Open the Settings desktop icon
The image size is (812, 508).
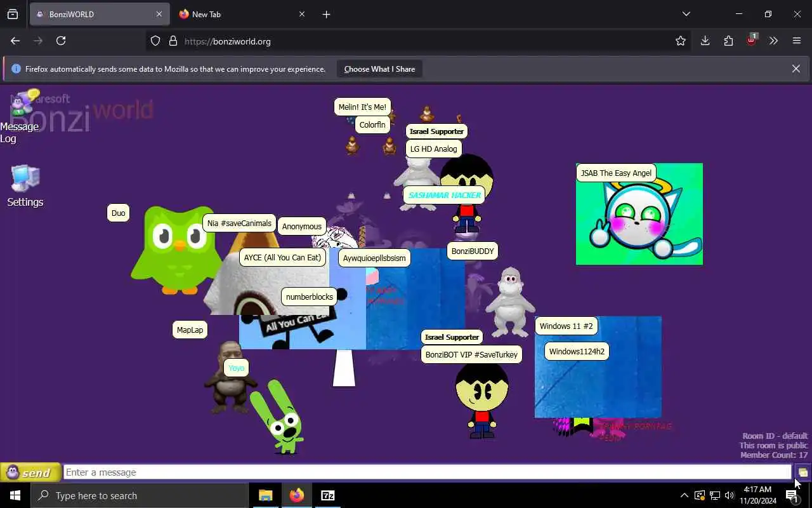25,185
